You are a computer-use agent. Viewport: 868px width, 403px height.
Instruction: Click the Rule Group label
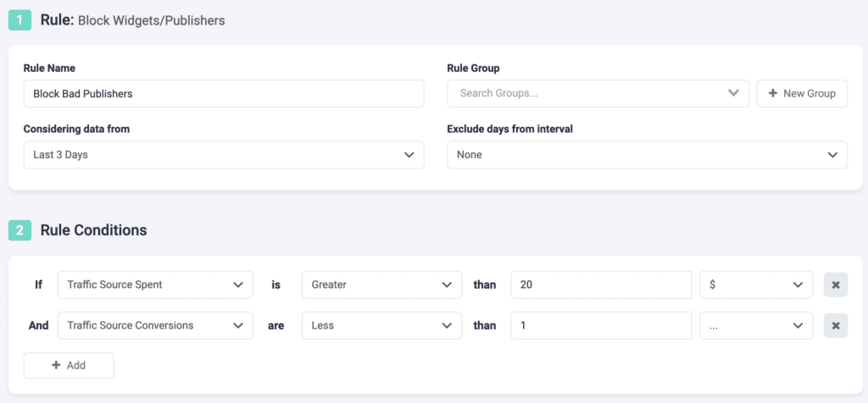click(x=473, y=69)
